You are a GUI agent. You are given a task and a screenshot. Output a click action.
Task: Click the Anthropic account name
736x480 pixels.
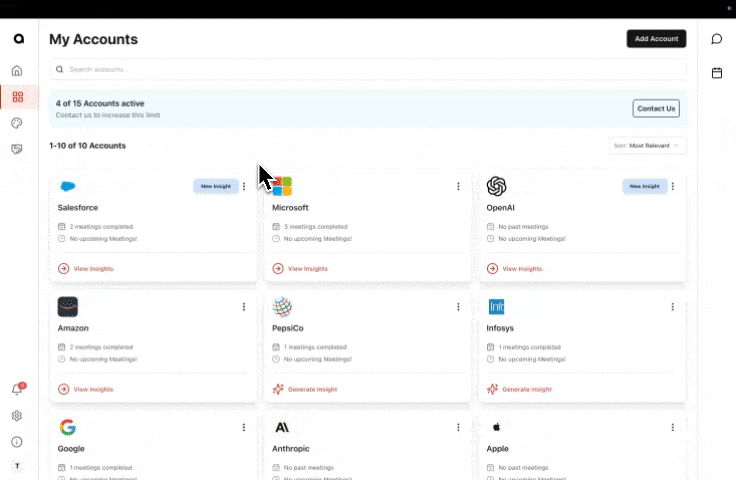[x=291, y=449]
